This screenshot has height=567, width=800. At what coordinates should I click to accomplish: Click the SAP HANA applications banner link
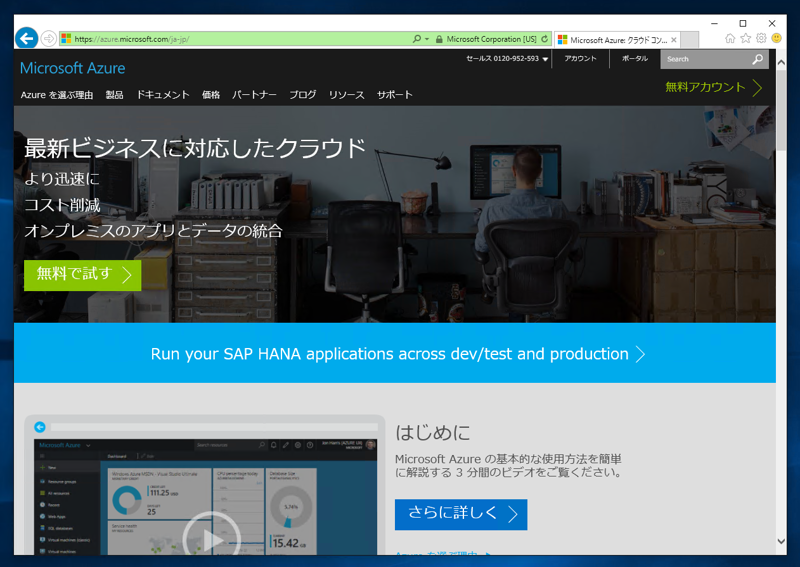(x=398, y=354)
